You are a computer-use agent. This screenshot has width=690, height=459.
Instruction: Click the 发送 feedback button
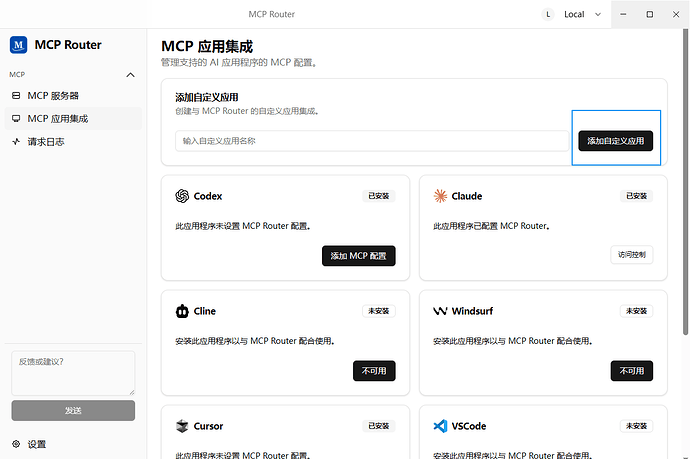[x=73, y=411]
